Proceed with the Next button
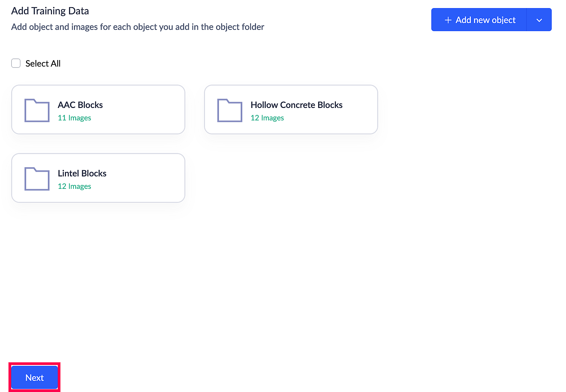The height and width of the screenshot is (392, 566). (x=35, y=377)
